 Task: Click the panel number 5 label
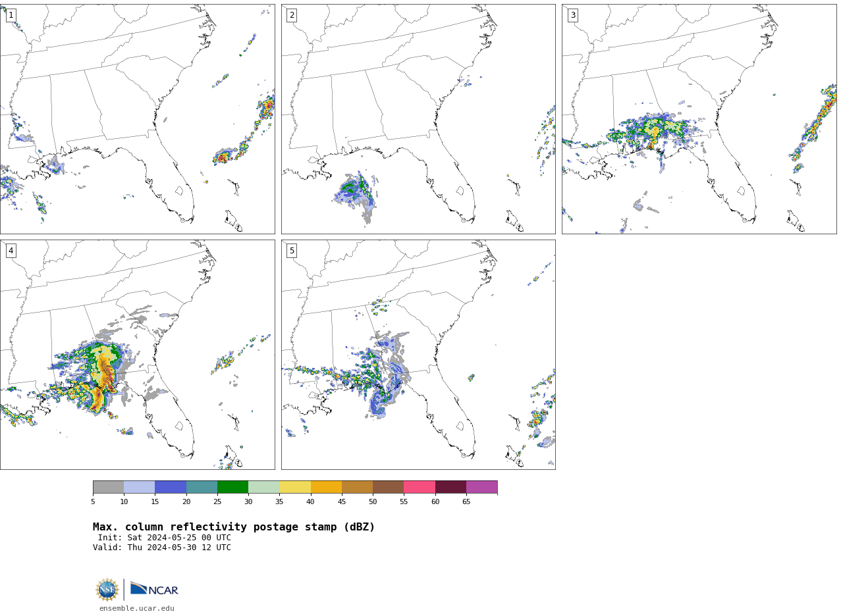click(292, 251)
